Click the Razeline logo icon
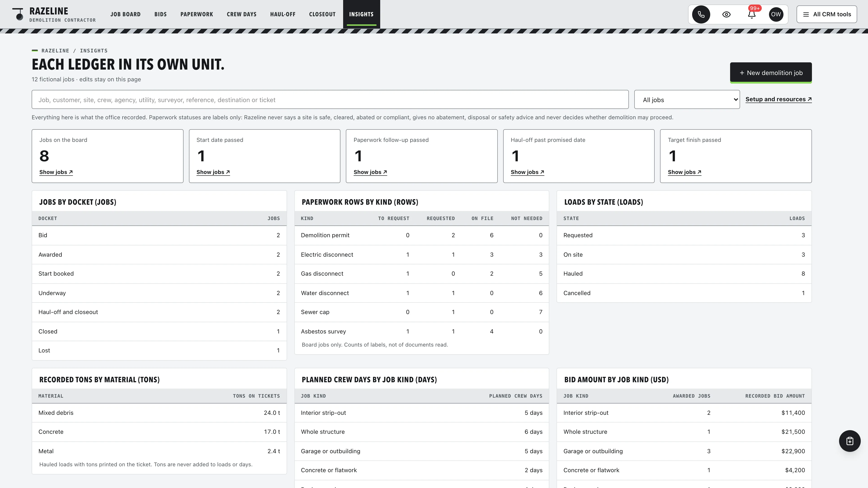This screenshot has width=868, height=488. [18, 14]
